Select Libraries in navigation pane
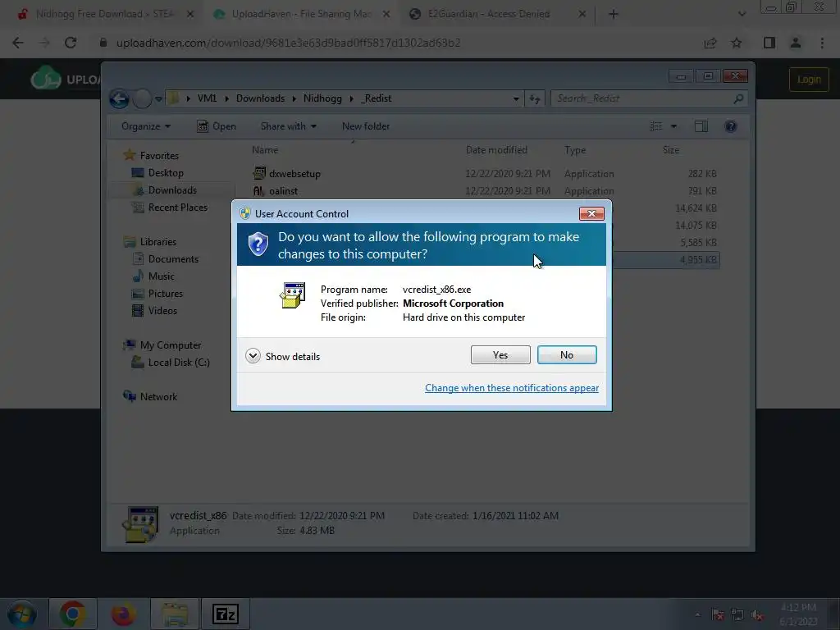 point(158,242)
